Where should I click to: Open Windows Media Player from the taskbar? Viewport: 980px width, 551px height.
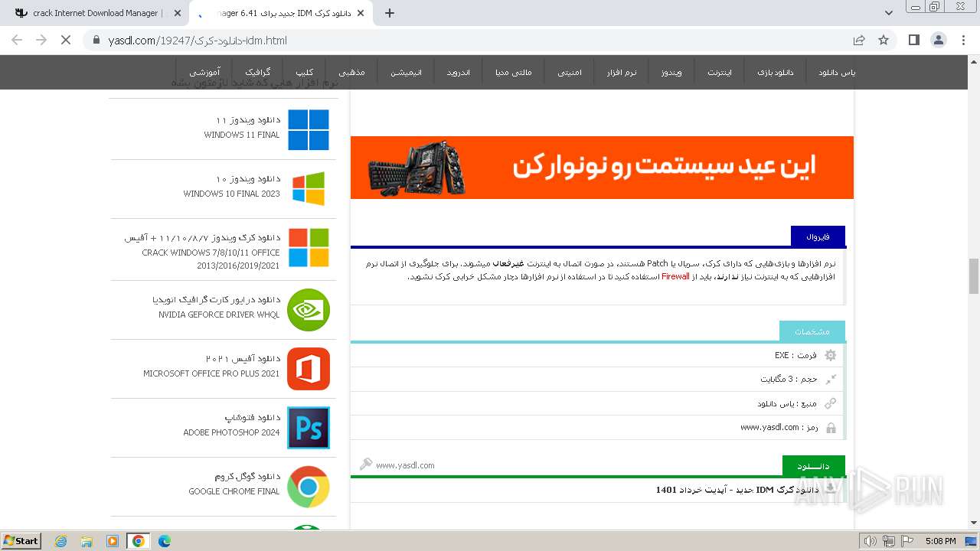point(113,541)
